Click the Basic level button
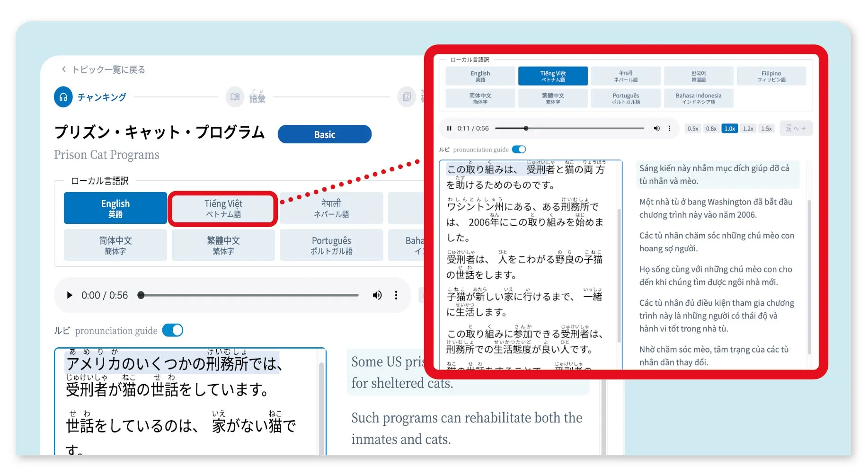 tap(325, 134)
